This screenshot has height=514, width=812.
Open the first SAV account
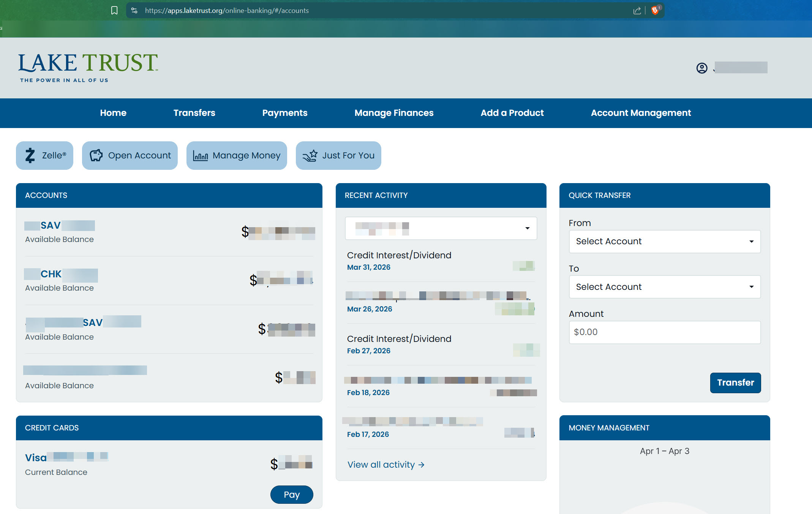coord(60,226)
